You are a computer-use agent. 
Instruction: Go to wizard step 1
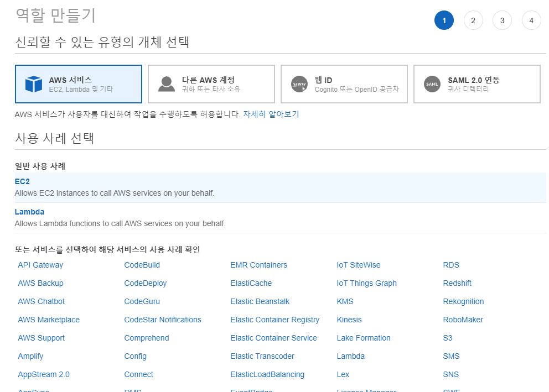coord(444,20)
